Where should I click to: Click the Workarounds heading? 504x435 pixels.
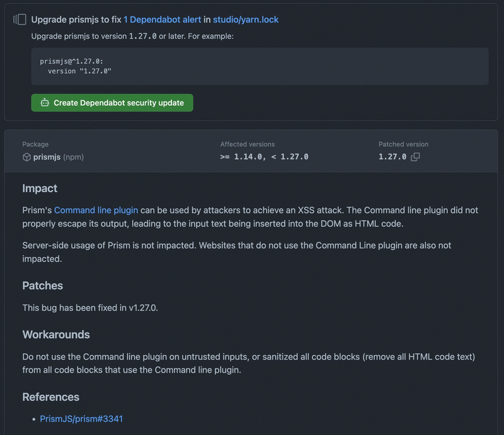[x=56, y=334]
